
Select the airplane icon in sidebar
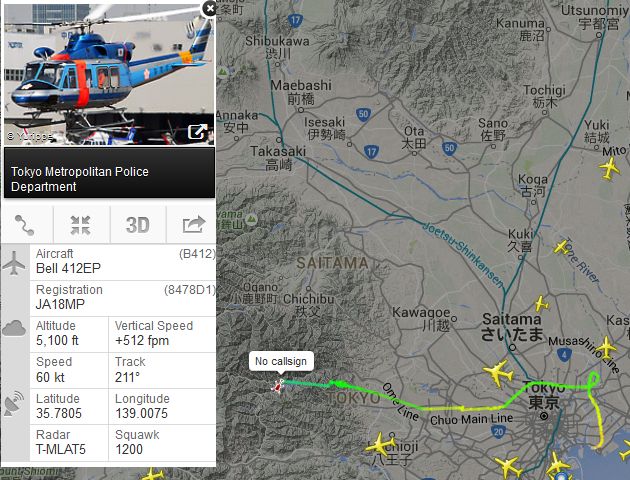[x=14, y=263]
